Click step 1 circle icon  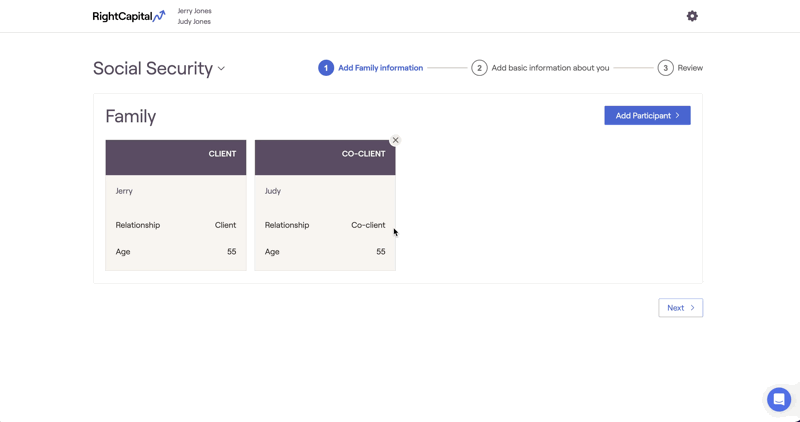pyautogui.click(x=326, y=68)
